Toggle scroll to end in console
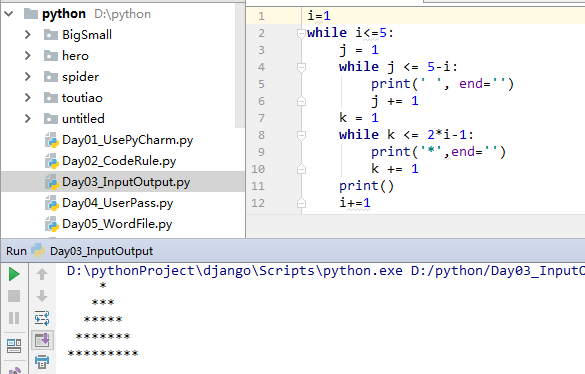Viewport: 585px width, 374px height. point(42,340)
